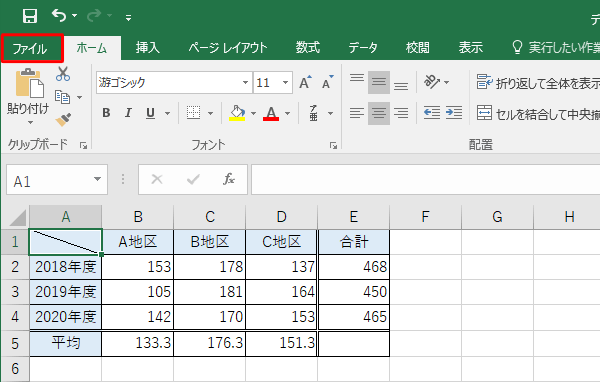
Task: Select row 5 header
Action: 15,343
